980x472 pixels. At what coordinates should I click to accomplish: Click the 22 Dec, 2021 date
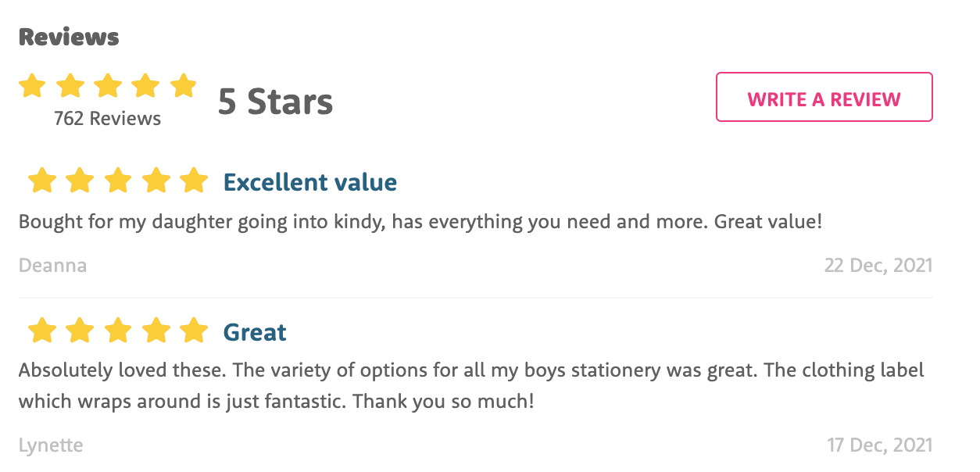(x=880, y=266)
